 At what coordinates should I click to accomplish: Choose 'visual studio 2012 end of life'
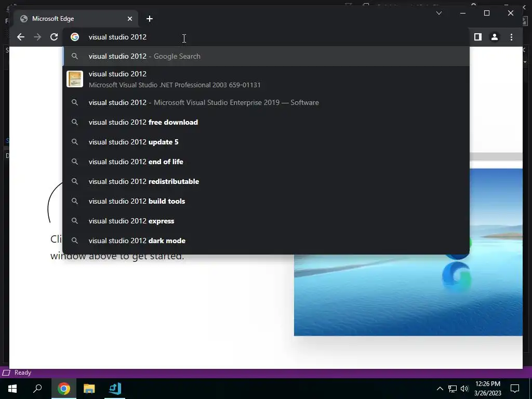point(267,162)
